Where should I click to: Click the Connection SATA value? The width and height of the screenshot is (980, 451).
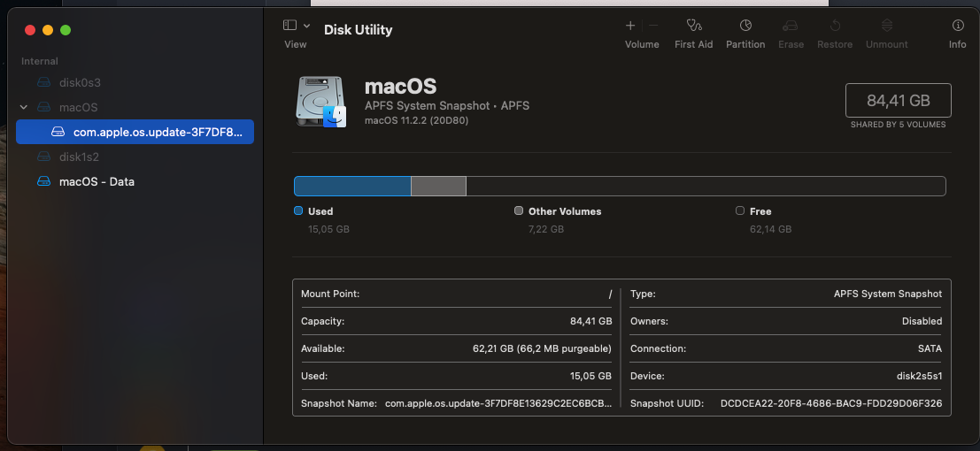(929, 348)
